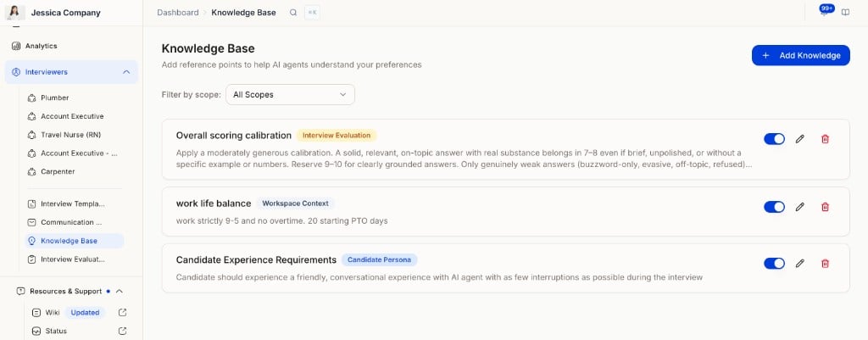Click the work life balance title

(214, 203)
